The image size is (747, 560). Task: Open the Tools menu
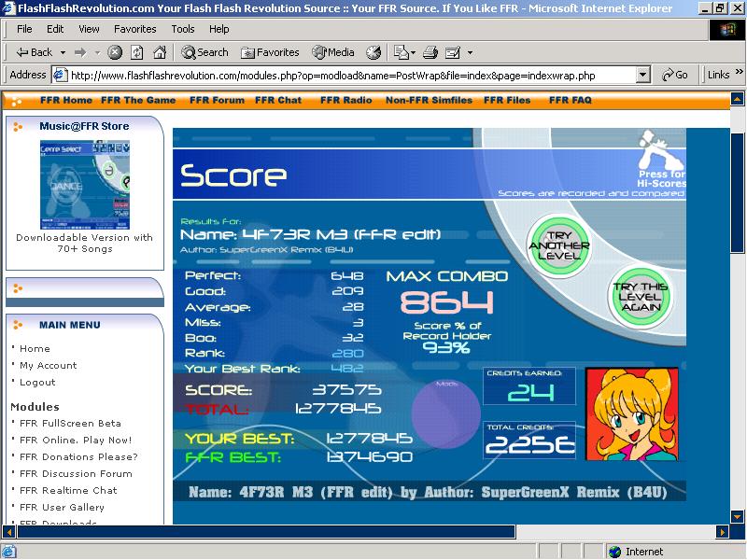(x=183, y=29)
